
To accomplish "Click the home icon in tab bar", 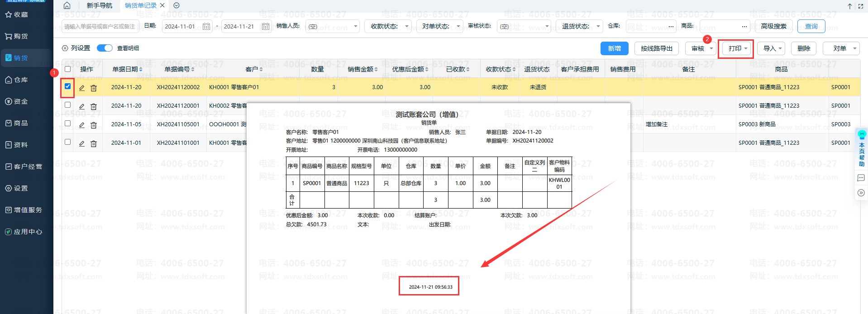I will click(x=67, y=5).
